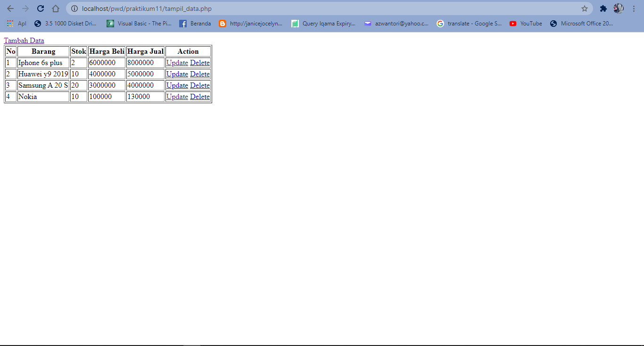Image resolution: width=644 pixels, height=346 pixels.
Task: Click Update for Samsung A 20 S
Action: click(177, 85)
